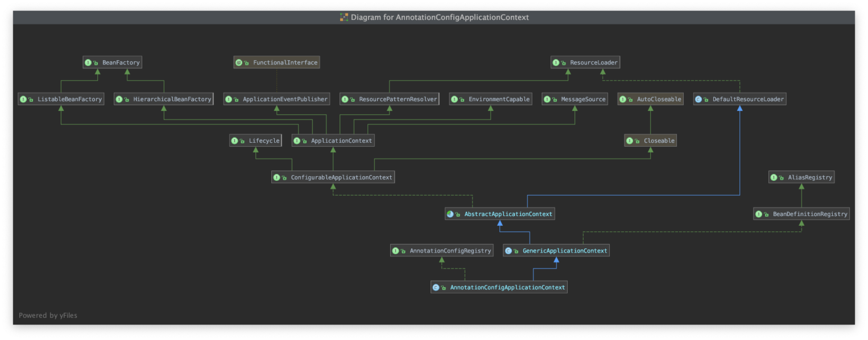Click the class icon on AnnotationConfigApplicationContext node

(x=436, y=287)
